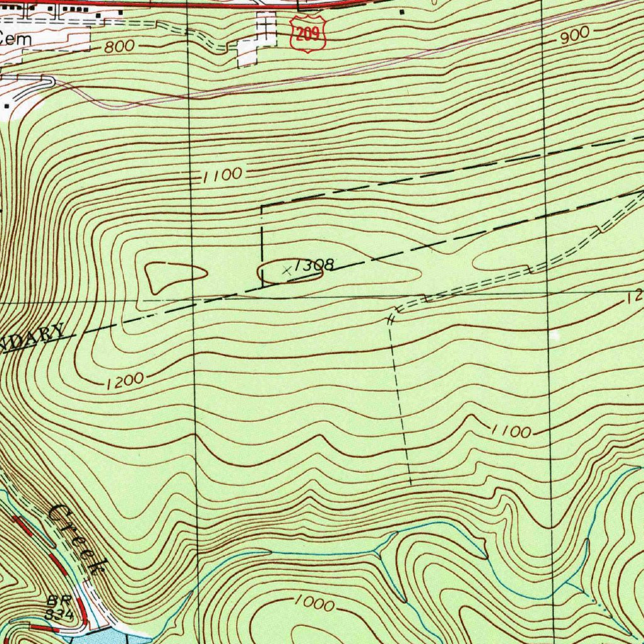Click the 1200 contour elevation label
Screen dimensions: 644x644
click(x=126, y=379)
